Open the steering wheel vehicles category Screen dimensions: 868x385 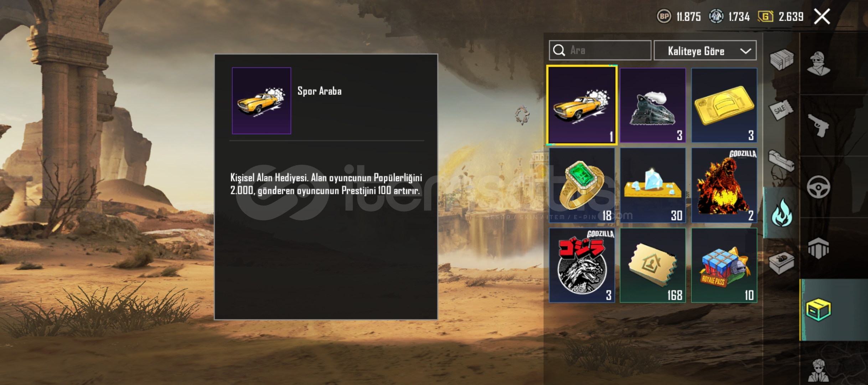coord(818,187)
